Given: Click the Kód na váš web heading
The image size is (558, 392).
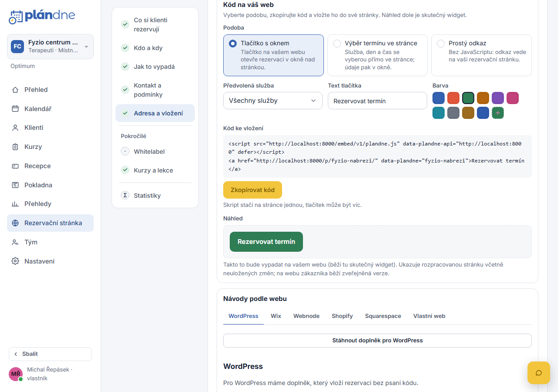Looking at the screenshot, I should click(x=248, y=5).
